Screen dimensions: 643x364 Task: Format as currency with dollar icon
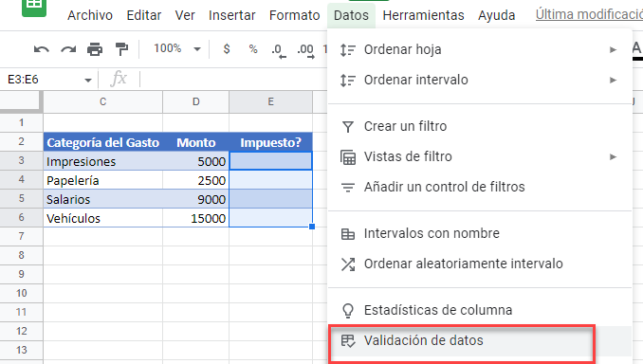[x=227, y=49]
